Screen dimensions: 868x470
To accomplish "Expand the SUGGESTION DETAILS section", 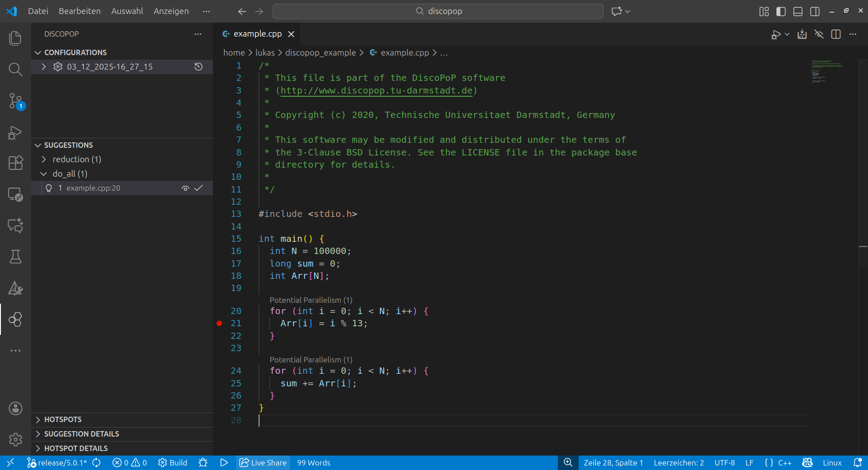I will click(122, 434).
